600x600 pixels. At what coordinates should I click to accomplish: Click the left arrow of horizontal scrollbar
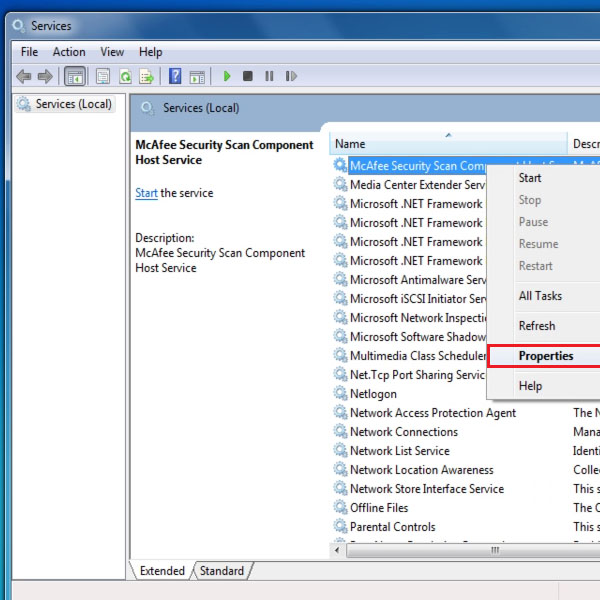[x=337, y=550]
